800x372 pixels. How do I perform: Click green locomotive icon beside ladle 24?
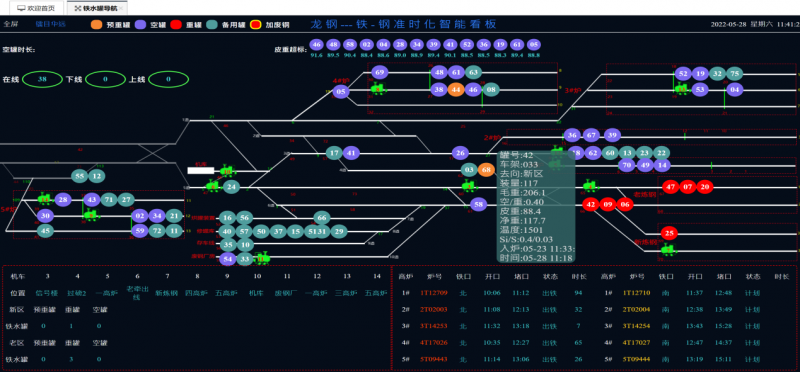pyautogui.click(x=213, y=187)
